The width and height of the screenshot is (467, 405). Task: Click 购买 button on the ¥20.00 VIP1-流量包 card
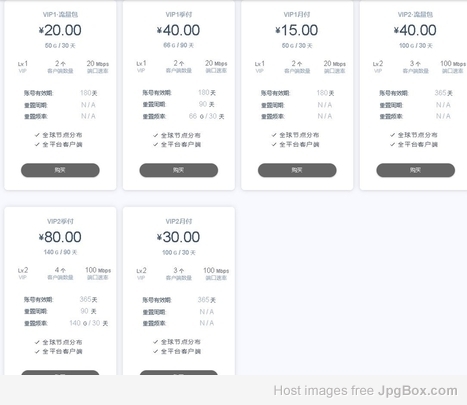(x=60, y=170)
